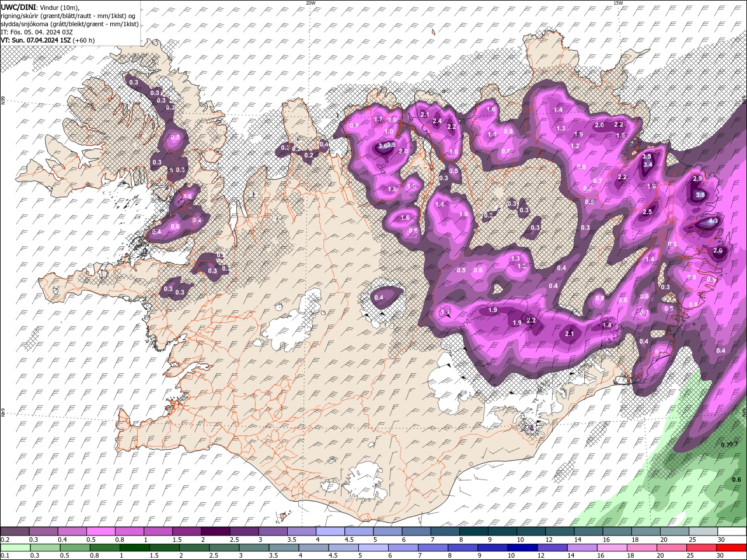Click the "0.1" label in the legend
The height and width of the screenshot is (560, 747).
pyautogui.click(x=5, y=555)
